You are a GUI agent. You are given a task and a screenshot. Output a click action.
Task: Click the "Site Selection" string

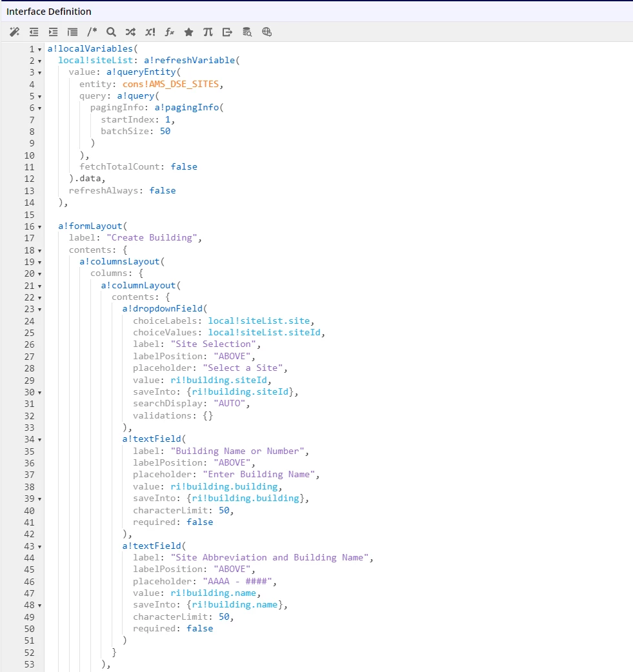[x=214, y=344]
